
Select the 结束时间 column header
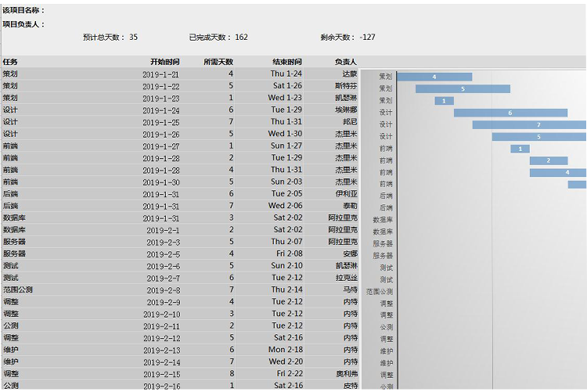coord(286,62)
